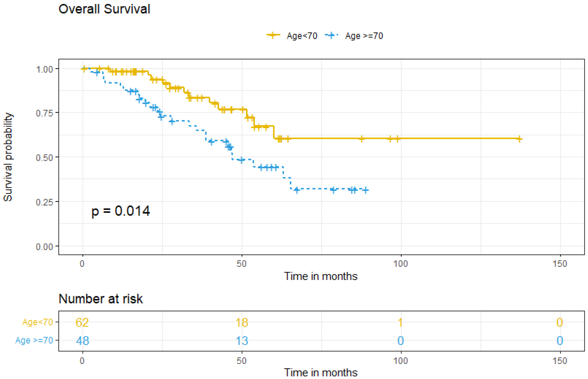Click the blue Age >=70 legend marker
The height and width of the screenshot is (379, 588).
(x=331, y=35)
